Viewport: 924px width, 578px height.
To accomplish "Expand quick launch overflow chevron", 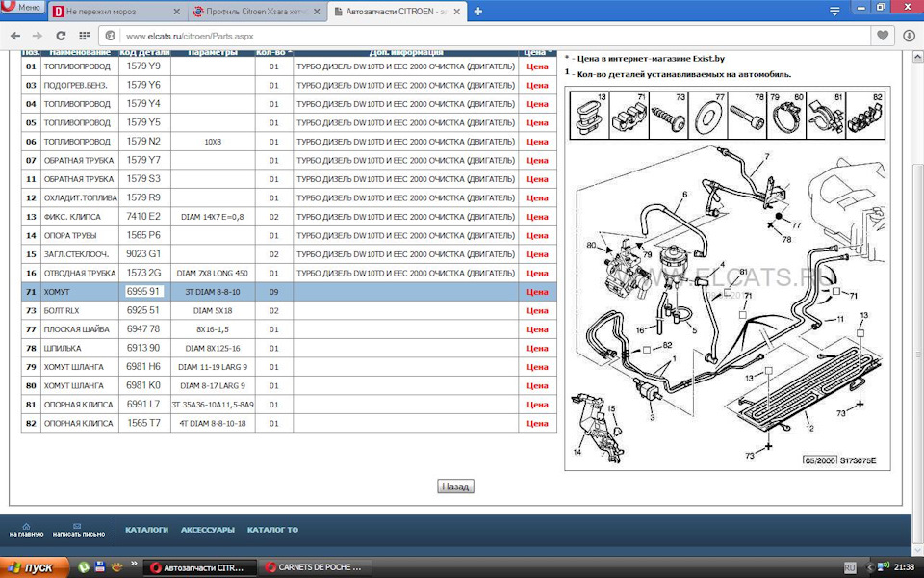I will pyautogui.click(x=134, y=565).
